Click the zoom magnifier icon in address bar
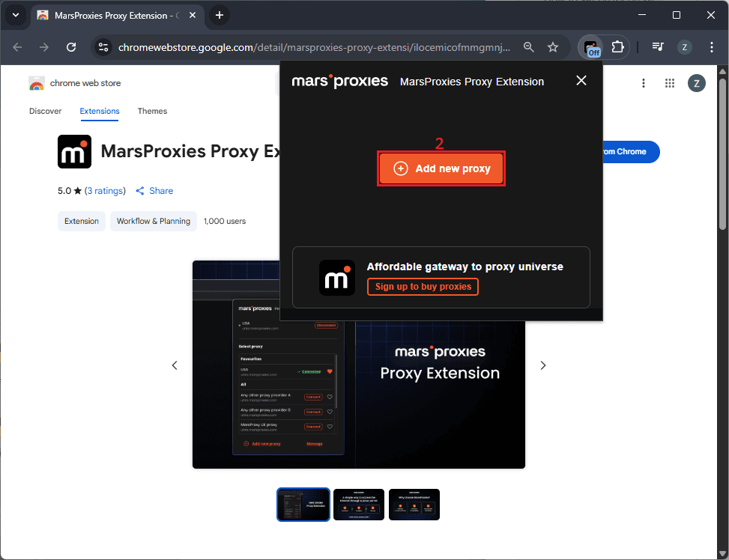The image size is (729, 560). pyautogui.click(x=529, y=47)
